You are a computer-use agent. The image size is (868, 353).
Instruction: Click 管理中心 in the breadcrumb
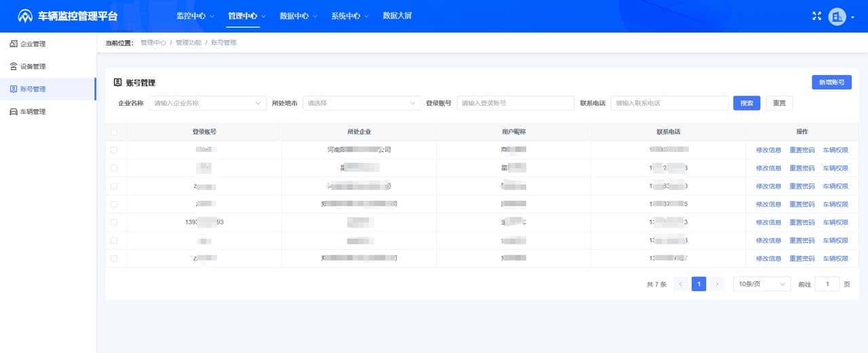click(x=153, y=43)
